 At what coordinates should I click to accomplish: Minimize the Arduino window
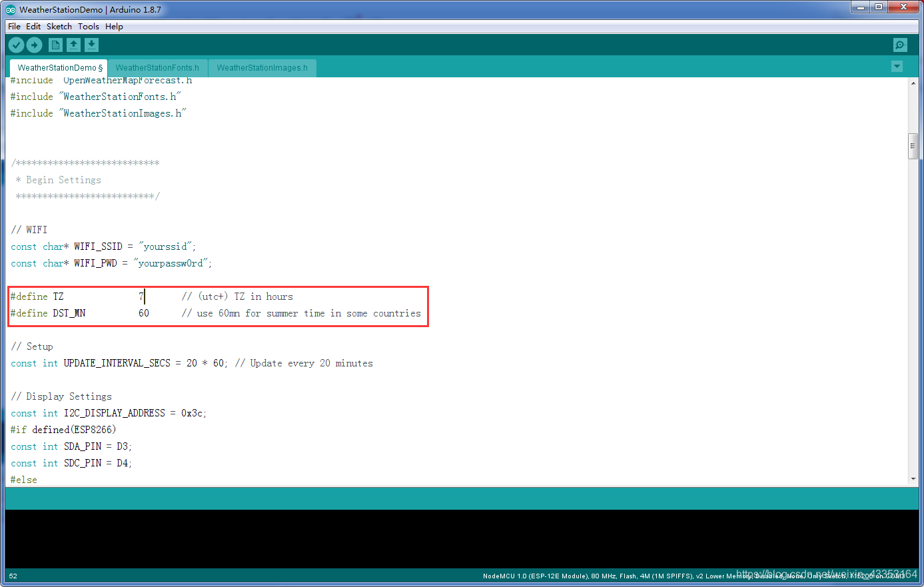861,7
